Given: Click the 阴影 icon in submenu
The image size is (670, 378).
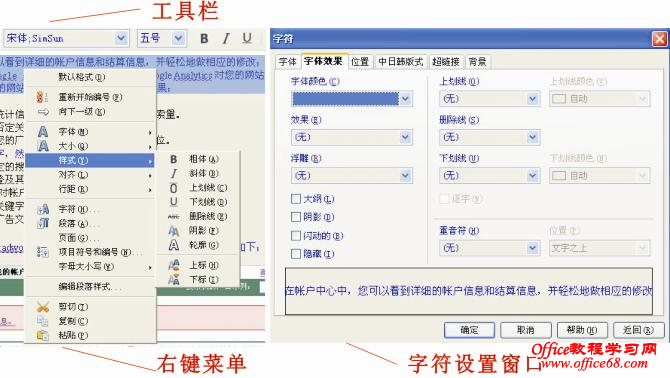Looking at the screenshot, I should pyautogui.click(x=173, y=231).
